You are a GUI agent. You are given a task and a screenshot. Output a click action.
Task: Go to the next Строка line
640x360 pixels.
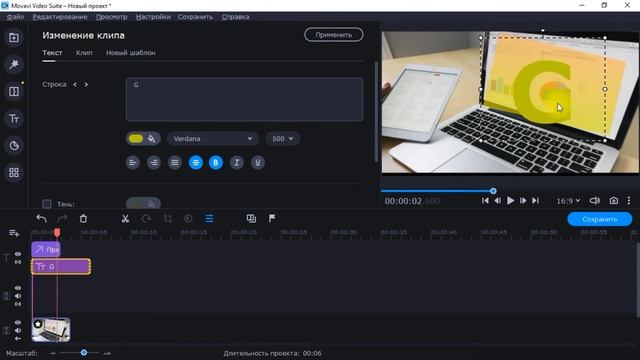(x=86, y=84)
